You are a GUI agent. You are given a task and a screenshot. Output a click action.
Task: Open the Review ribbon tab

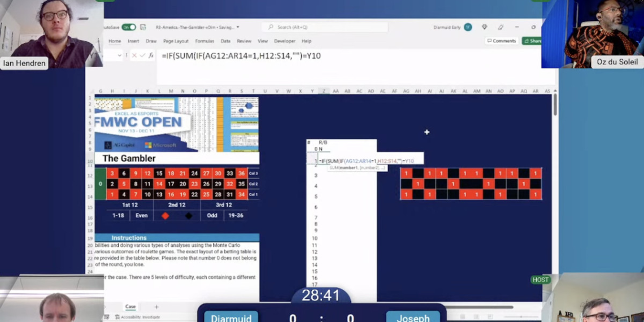(x=244, y=41)
